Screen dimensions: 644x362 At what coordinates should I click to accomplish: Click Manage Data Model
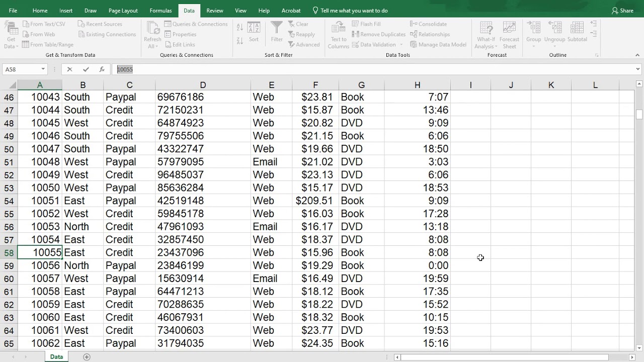point(438,45)
